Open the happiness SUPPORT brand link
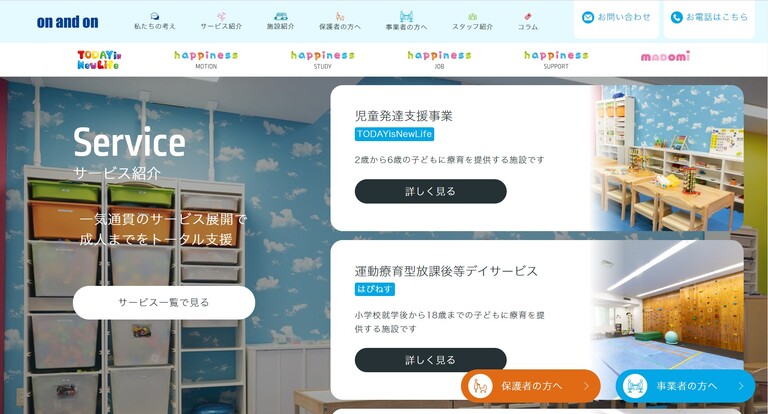Image resolution: width=768 pixels, height=414 pixels. pyautogui.click(x=556, y=60)
